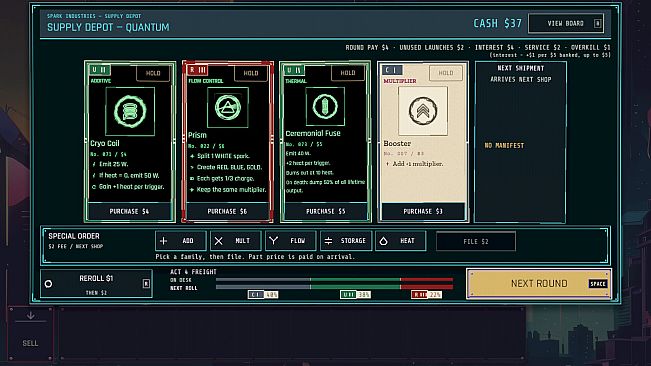
Task: Purchase Prism for $6
Action: [x=228, y=212]
